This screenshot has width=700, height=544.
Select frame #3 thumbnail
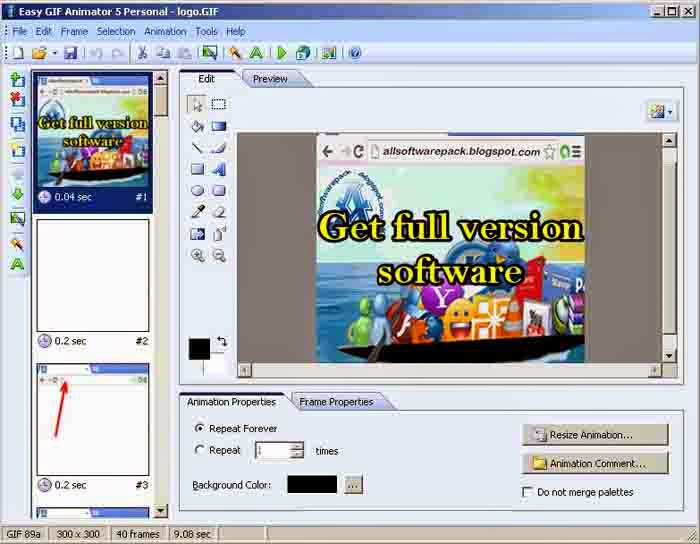pos(93,419)
